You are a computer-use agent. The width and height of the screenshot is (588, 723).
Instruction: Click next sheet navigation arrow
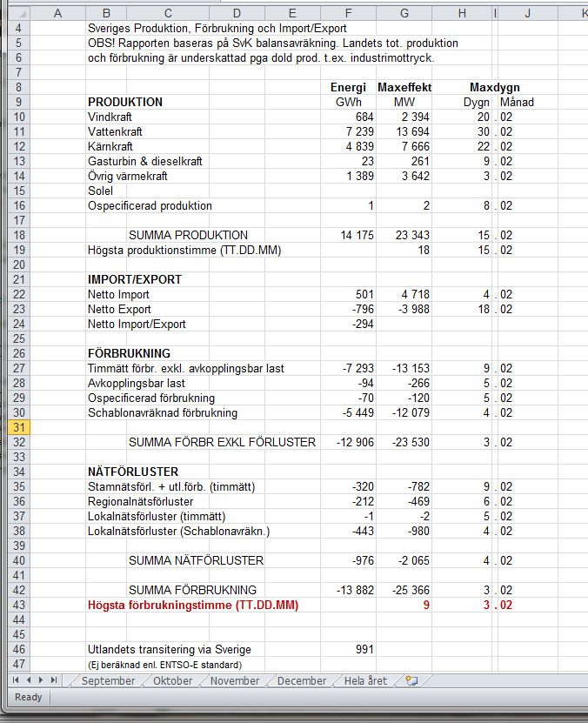pyautogui.click(x=41, y=680)
